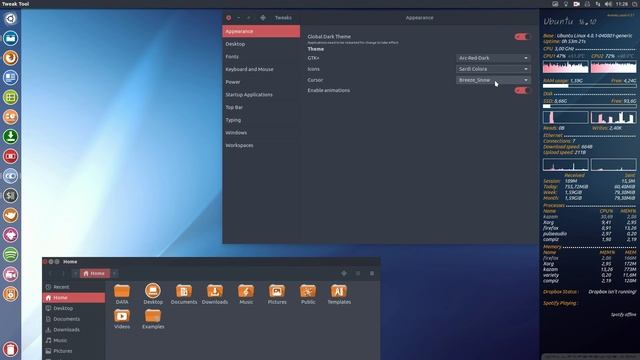Image resolution: width=640 pixels, height=360 pixels.
Task: Open the trash icon in the dock
Action: tap(11, 349)
